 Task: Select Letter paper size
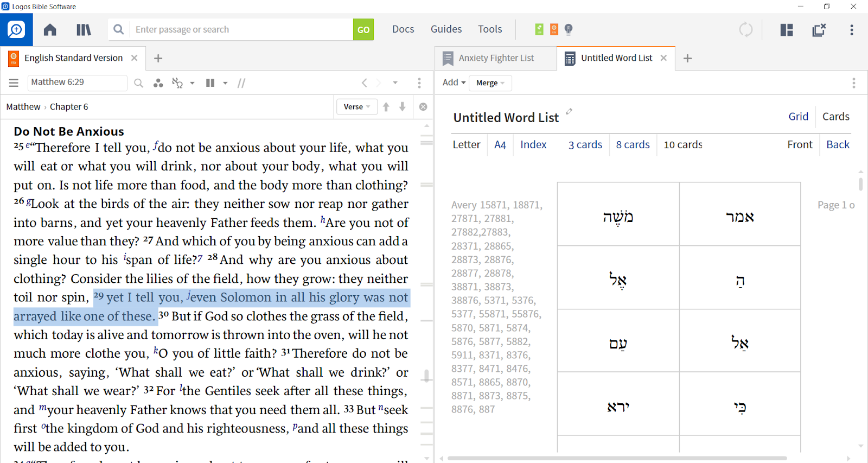[x=467, y=145]
